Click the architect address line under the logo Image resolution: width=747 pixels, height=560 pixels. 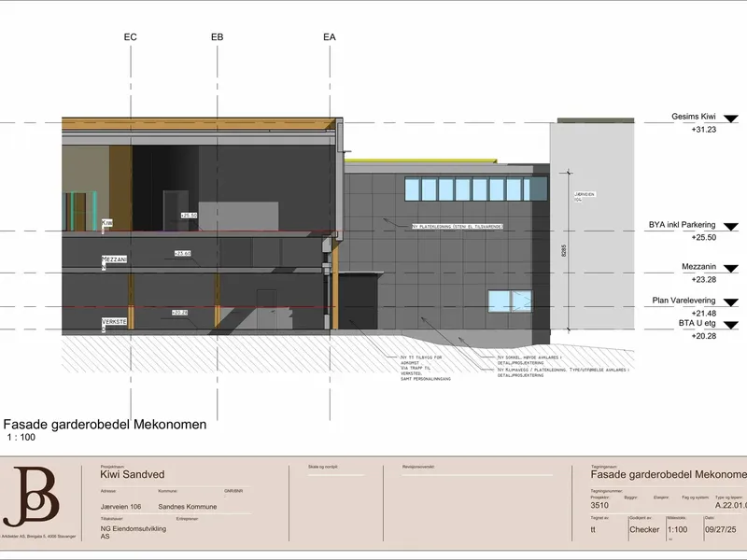(x=38, y=536)
